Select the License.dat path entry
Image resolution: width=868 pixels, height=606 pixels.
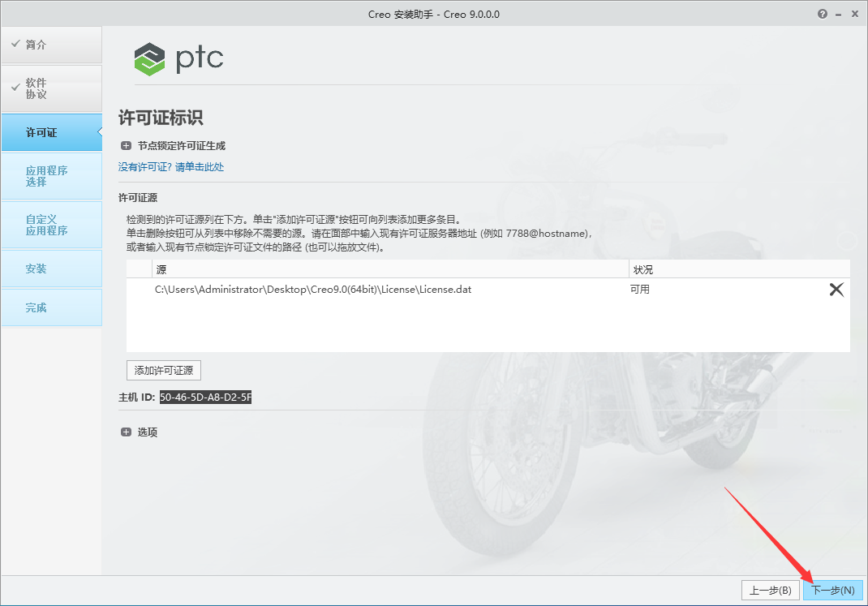pos(313,290)
